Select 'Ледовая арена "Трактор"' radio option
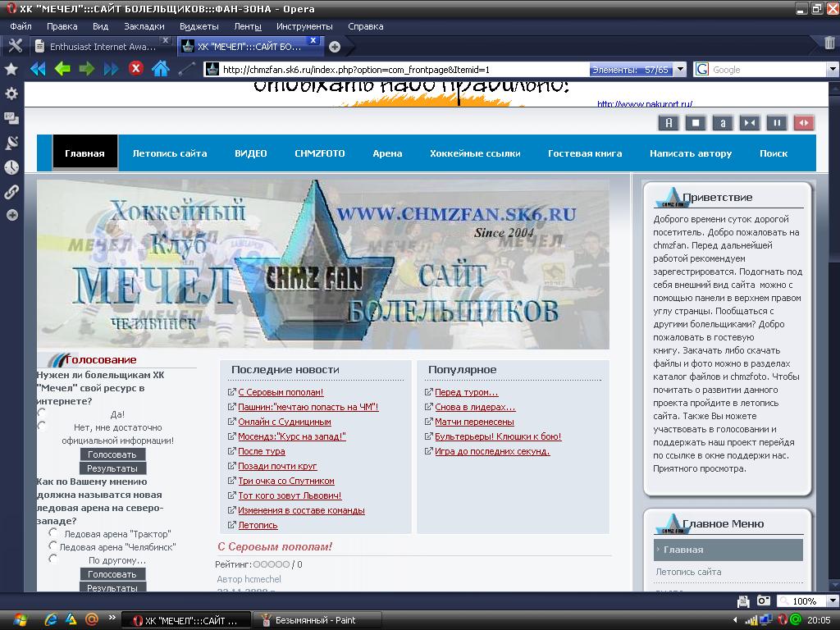The height and width of the screenshot is (630, 840). [52, 532]
